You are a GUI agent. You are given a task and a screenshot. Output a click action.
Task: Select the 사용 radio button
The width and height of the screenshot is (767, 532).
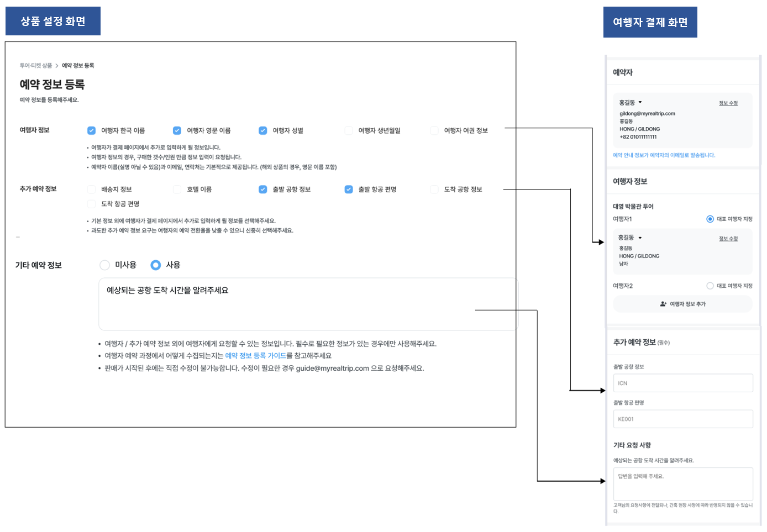pyautogui.click(x=156, y=265)
